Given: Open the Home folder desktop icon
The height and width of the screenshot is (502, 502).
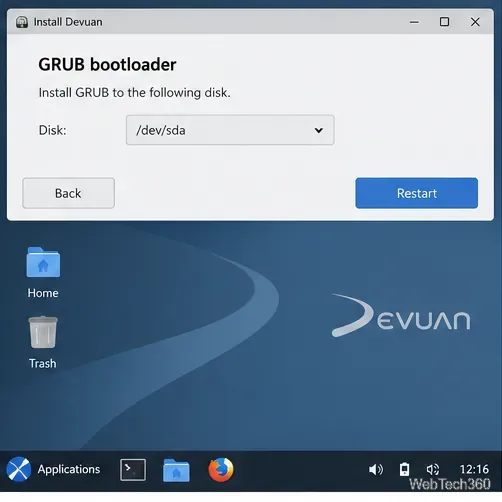Looking at the screenshot, I should point(43,273).
